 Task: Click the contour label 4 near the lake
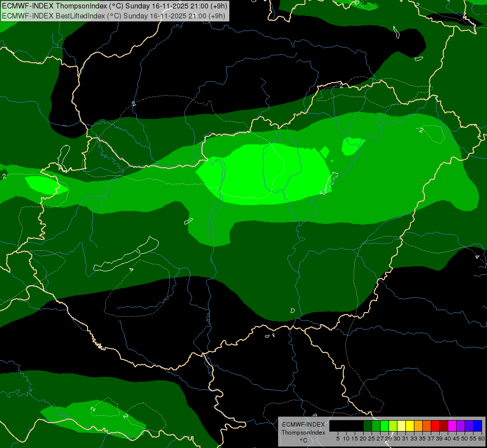pos(131,269)
